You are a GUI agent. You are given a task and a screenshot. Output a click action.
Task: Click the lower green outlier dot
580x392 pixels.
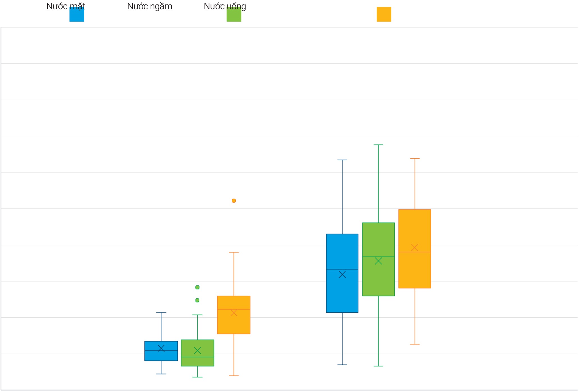click(x=197, y=300)
